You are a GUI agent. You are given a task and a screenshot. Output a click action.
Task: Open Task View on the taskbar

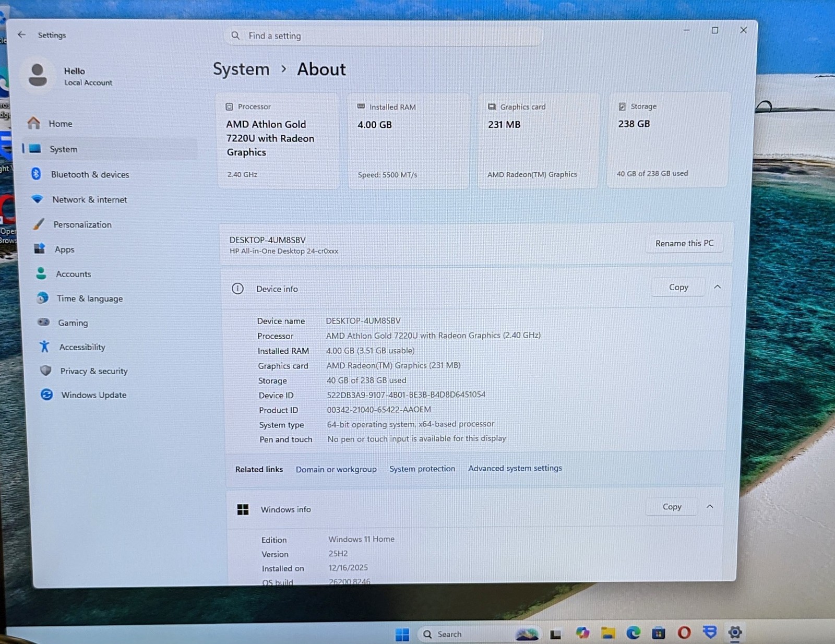click(x=555, y=634)
